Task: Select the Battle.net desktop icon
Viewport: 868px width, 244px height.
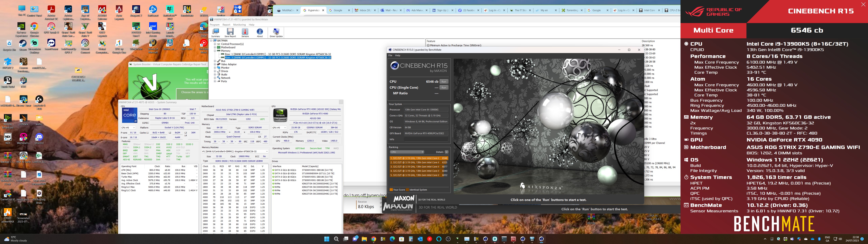Action: click(x=153, y=11)
